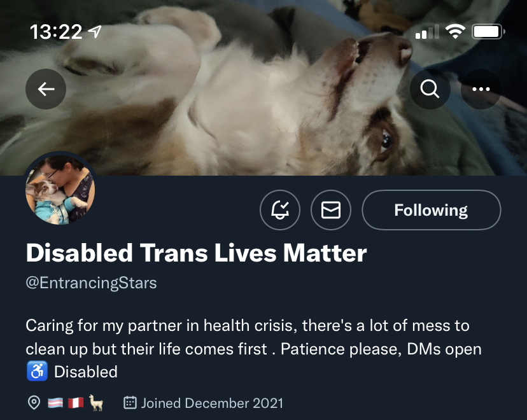
Task: Click the llama emoji in location
Action: pos(96,403)
